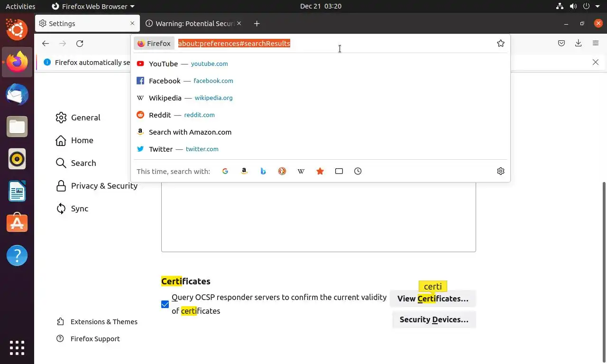Open search settings gear in URL dropdown

(501, 171)
